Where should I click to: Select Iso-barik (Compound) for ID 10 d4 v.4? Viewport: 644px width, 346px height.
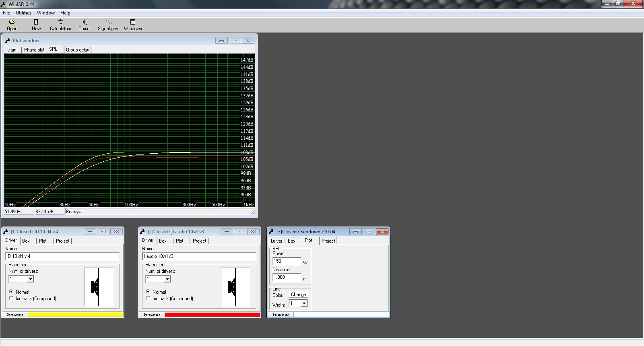(11, 298)
